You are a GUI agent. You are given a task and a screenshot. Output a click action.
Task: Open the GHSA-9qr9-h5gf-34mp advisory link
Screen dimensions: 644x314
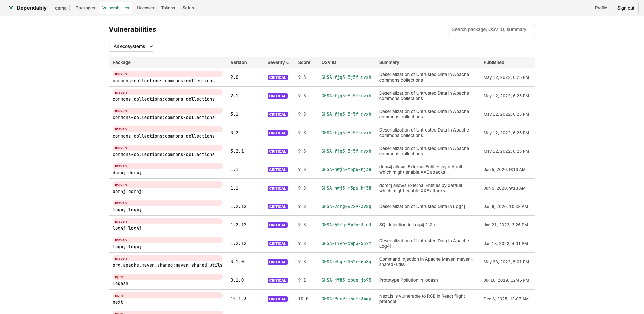346,299
